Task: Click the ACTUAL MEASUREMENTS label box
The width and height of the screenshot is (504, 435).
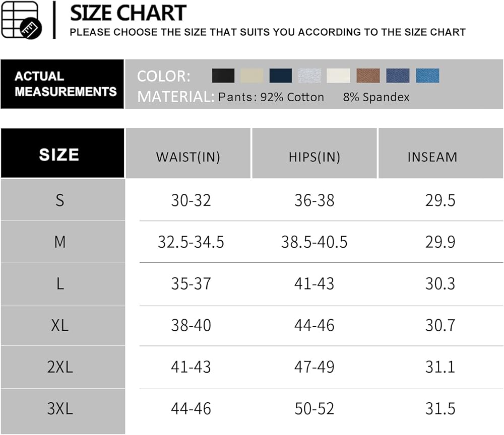Action: pos(62,84)
